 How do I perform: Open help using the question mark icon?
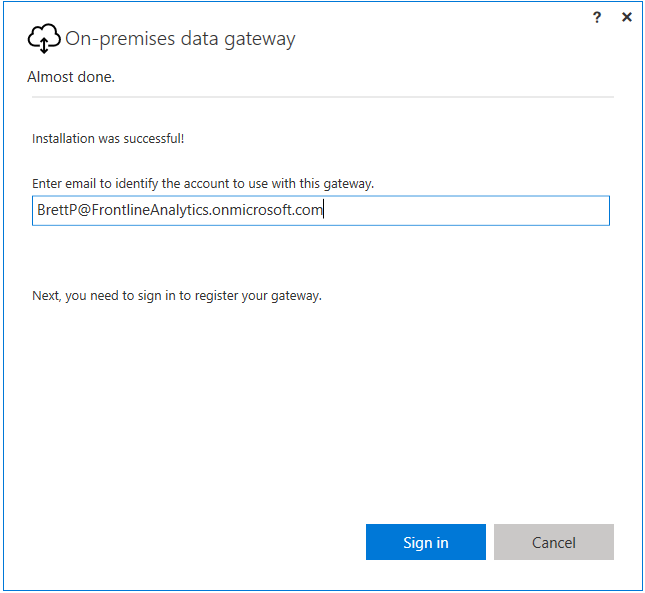pos(597,17)
